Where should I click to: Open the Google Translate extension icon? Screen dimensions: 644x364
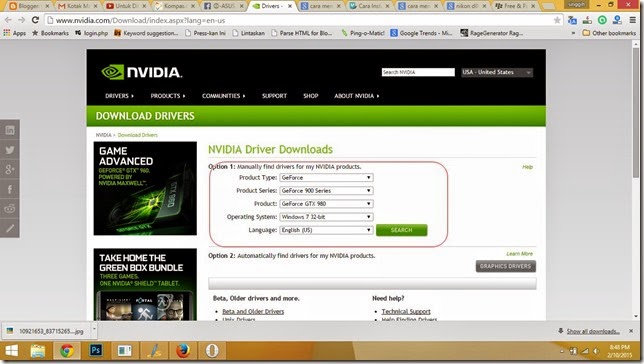(x=572, y=20)
